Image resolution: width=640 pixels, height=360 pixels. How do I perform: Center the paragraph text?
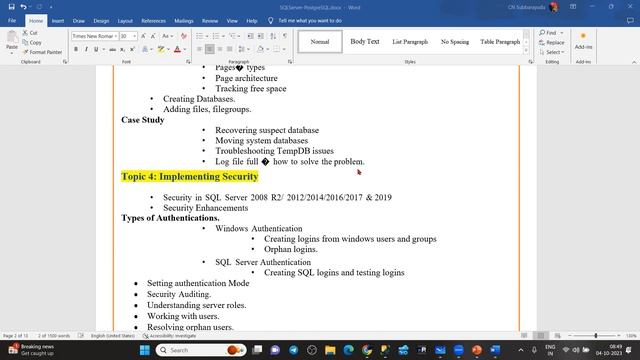pyautogui.click(x=209, y=49)
